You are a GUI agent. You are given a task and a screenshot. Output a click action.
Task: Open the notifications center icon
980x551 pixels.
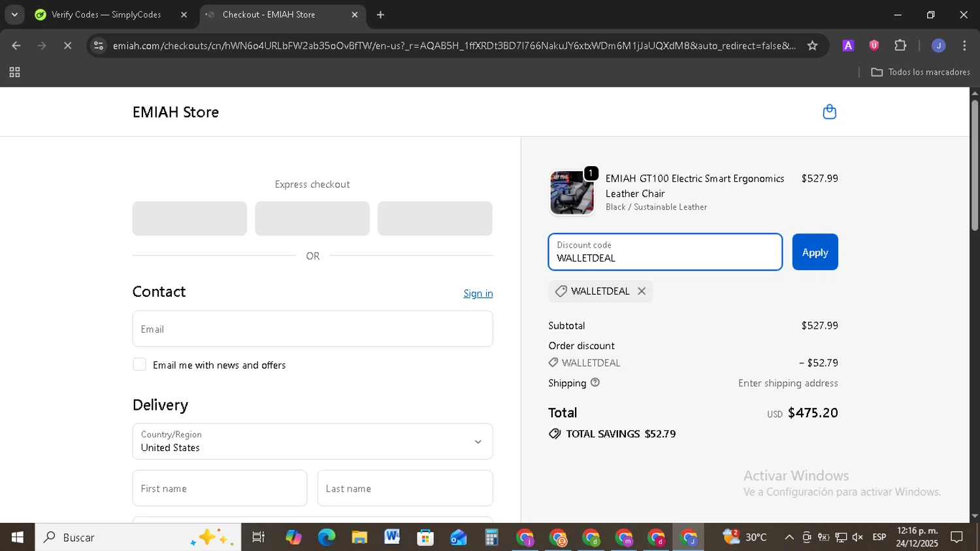956,537
